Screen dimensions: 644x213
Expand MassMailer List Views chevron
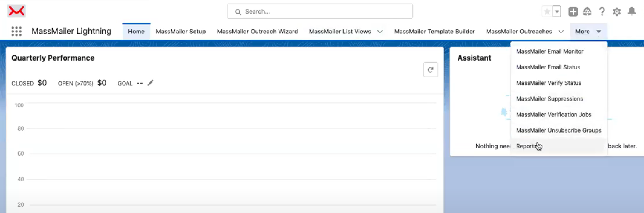[x=380, y=32]
